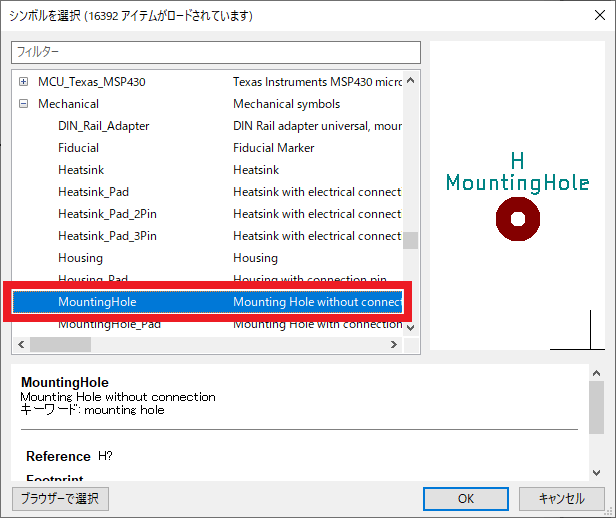Screen dimensions: 616x518
Task: Select Heatsink_Pad symbol
Action: 93,192
